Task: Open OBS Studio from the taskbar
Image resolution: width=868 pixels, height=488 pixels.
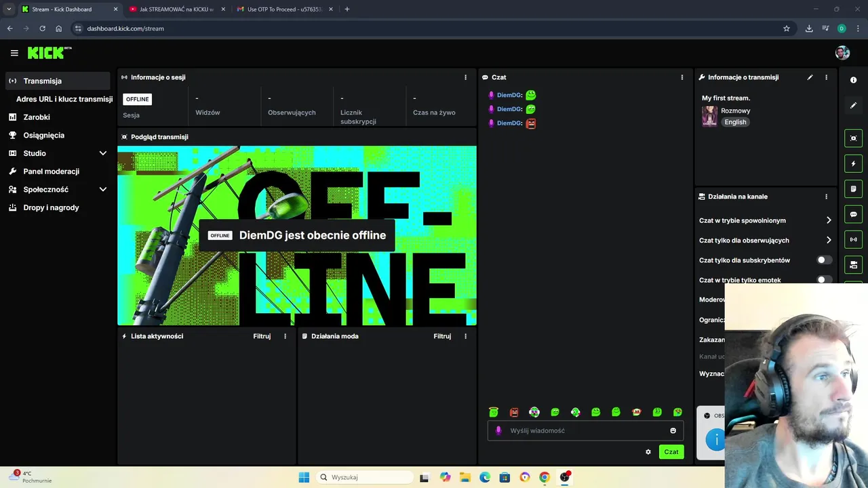Action: coord(564,477)
